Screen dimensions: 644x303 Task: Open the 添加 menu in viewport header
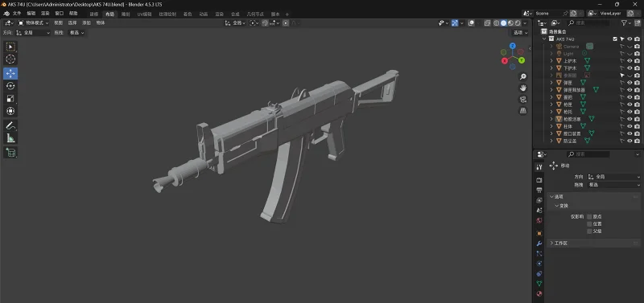click(x=86, y=23)
